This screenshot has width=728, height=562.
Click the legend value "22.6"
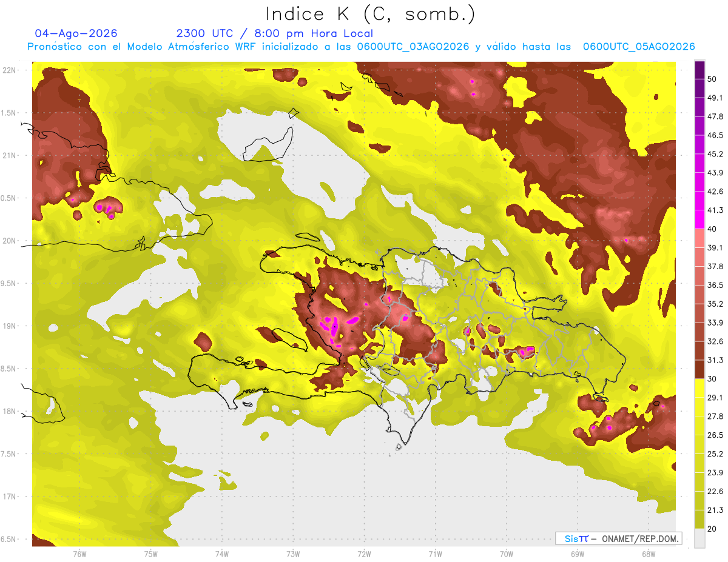click(x=715, y=492)
